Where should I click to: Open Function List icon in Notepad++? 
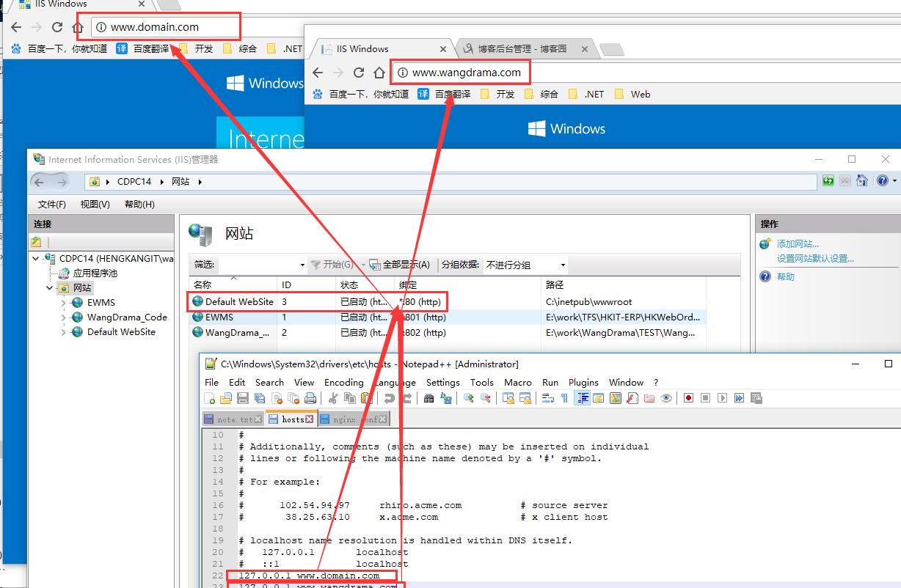pos(632,398)
